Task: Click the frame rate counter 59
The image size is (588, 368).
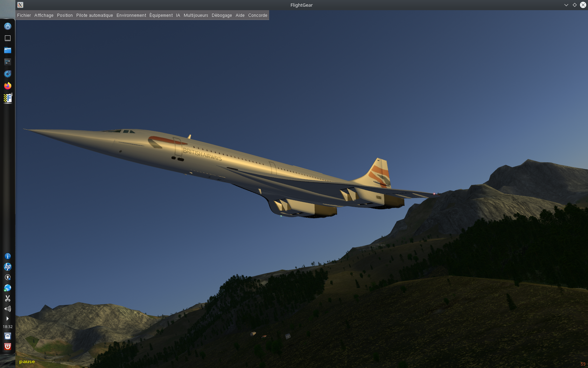Action: tap(583, 364)
